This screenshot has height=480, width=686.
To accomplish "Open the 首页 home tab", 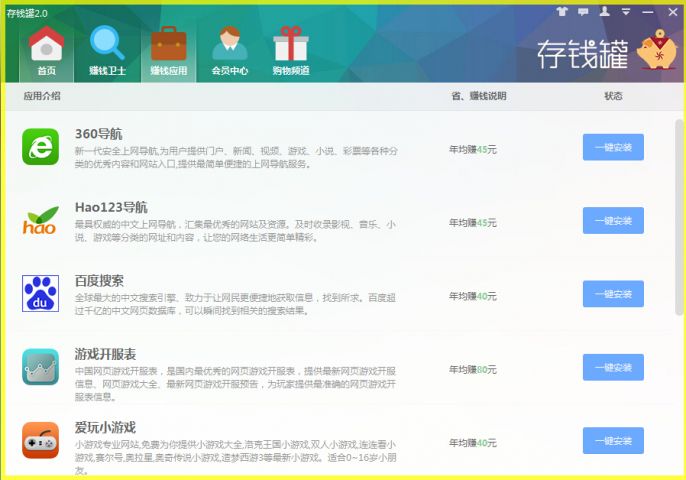I will [46, 51].
